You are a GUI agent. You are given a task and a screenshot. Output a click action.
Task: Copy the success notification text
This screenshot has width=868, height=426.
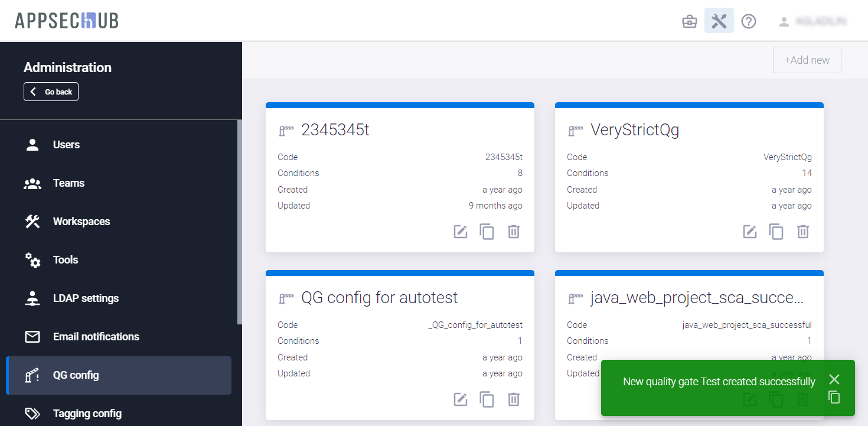834,397
